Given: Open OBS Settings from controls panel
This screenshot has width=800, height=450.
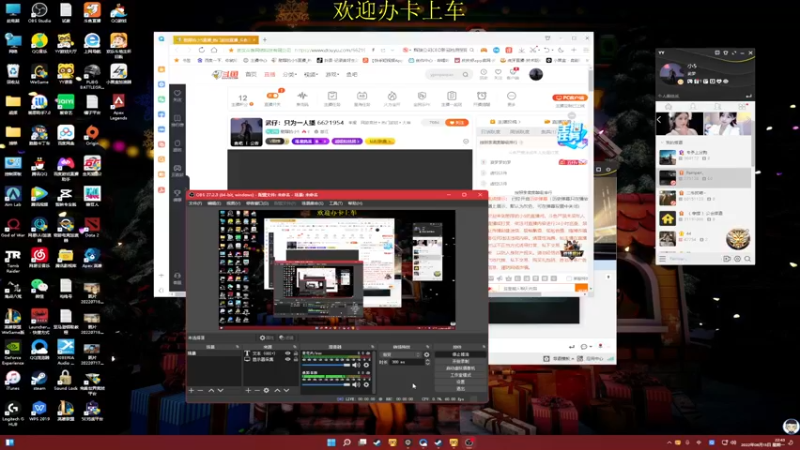Looking at the screenshot, I should (461, 382).
